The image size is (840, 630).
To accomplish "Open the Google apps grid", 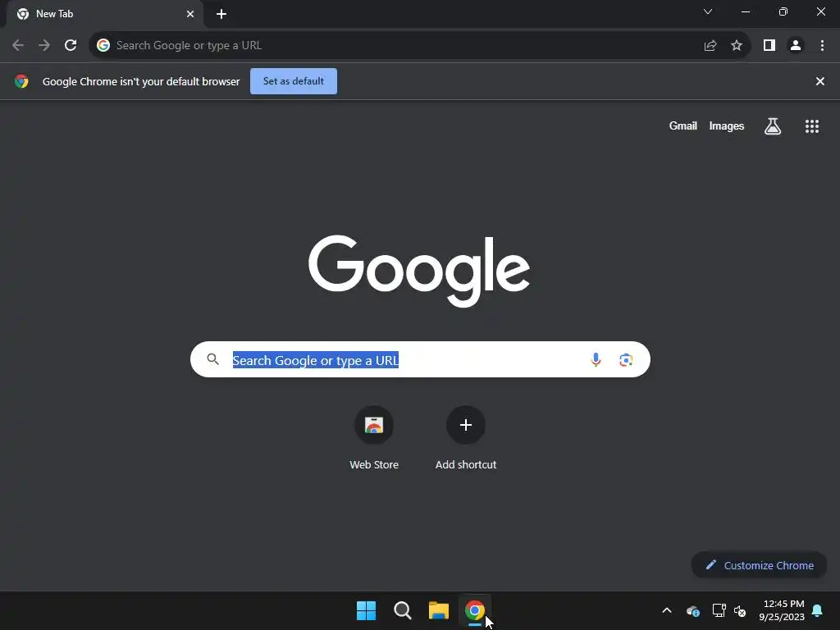I will pos(812,126).
